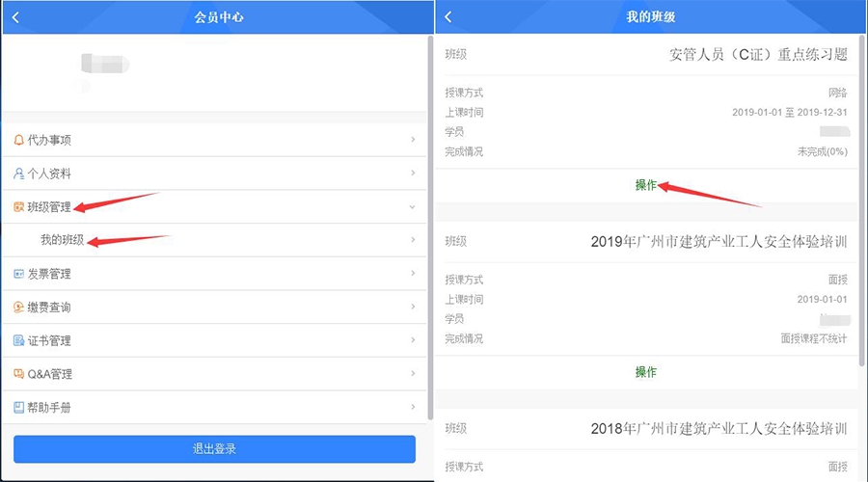
Task: Open the 代办事项 row chevron
Action: pos(413,140)
